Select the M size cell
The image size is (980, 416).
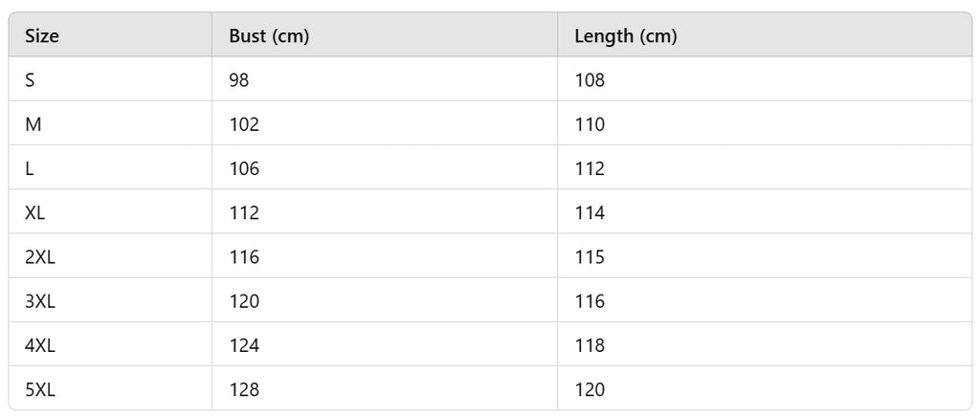pyautogui.click(x=33, y=124)
